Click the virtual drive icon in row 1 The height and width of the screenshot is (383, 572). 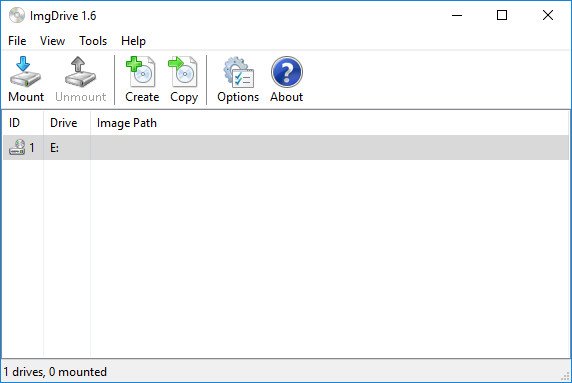coord(17,147)
